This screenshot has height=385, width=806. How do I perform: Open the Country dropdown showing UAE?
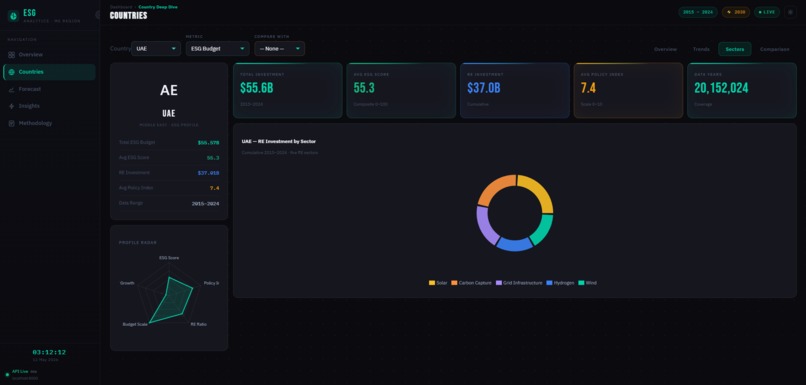click(x=156, y=49)
